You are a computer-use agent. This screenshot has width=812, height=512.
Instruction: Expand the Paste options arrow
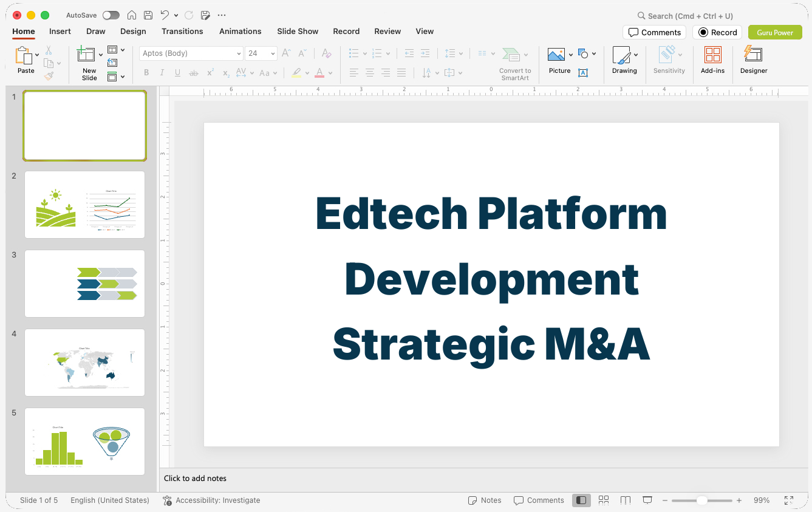click(x=37, y=55)
